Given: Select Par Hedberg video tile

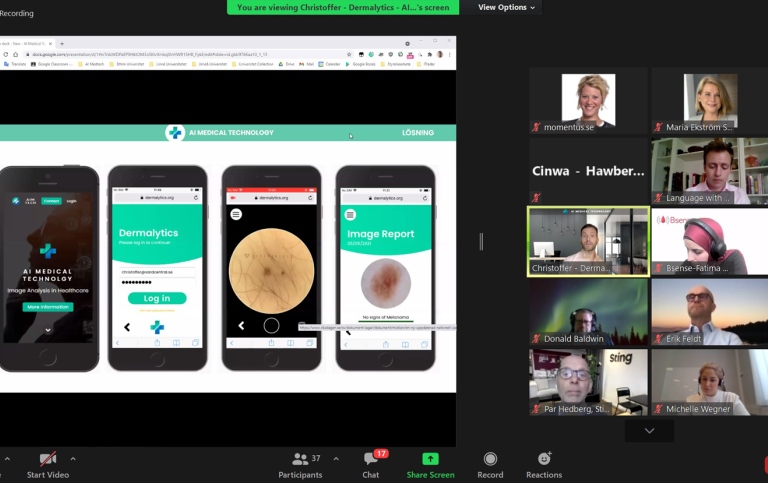Looking at the screenshot, I should (588, 382).
